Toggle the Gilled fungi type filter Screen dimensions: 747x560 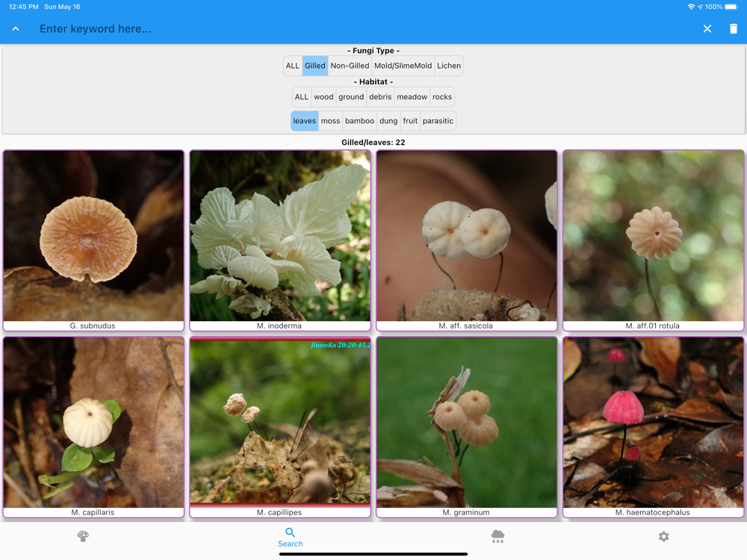[x=315, y=66]
